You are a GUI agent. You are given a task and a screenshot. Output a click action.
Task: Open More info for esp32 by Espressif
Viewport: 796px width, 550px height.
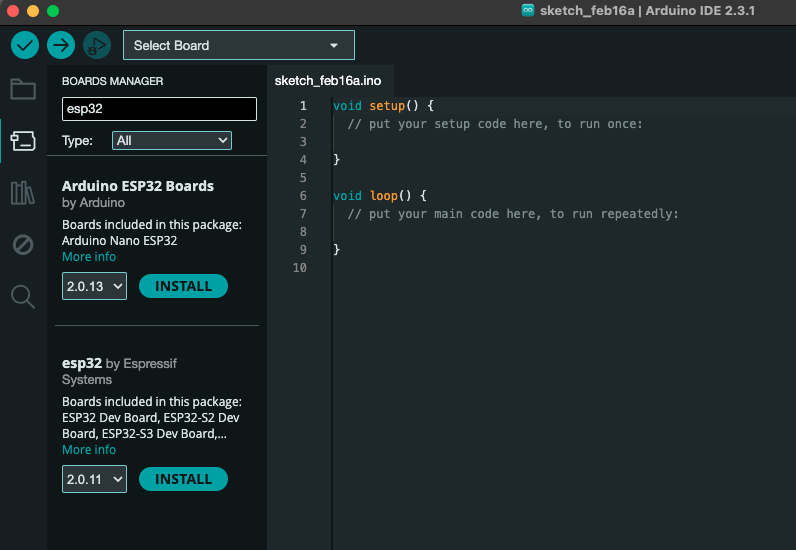coord(89,449)
